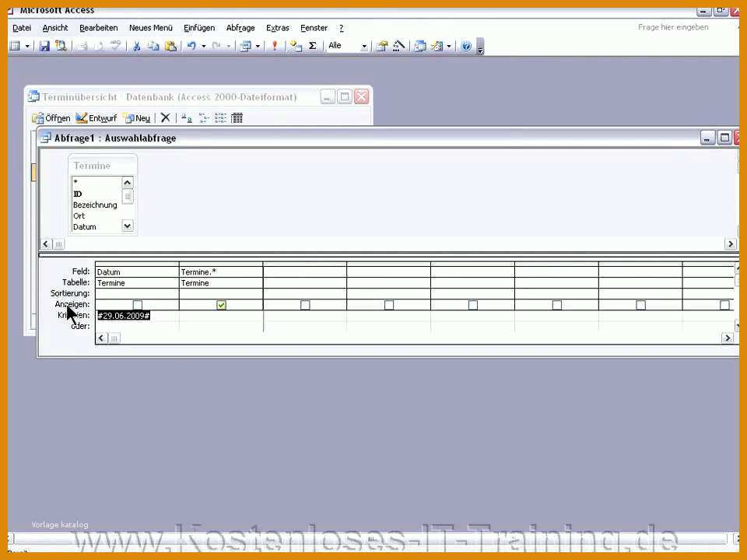This screenshot has width=747, height=560.
Task: Click Öffnen in the database window
Action: click(x=51, y=118)
